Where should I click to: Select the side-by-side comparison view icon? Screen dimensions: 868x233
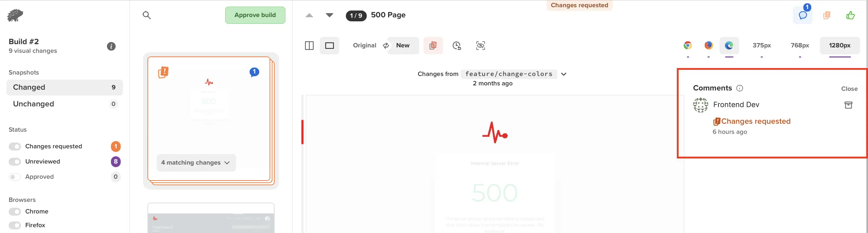tap(309, 46)
